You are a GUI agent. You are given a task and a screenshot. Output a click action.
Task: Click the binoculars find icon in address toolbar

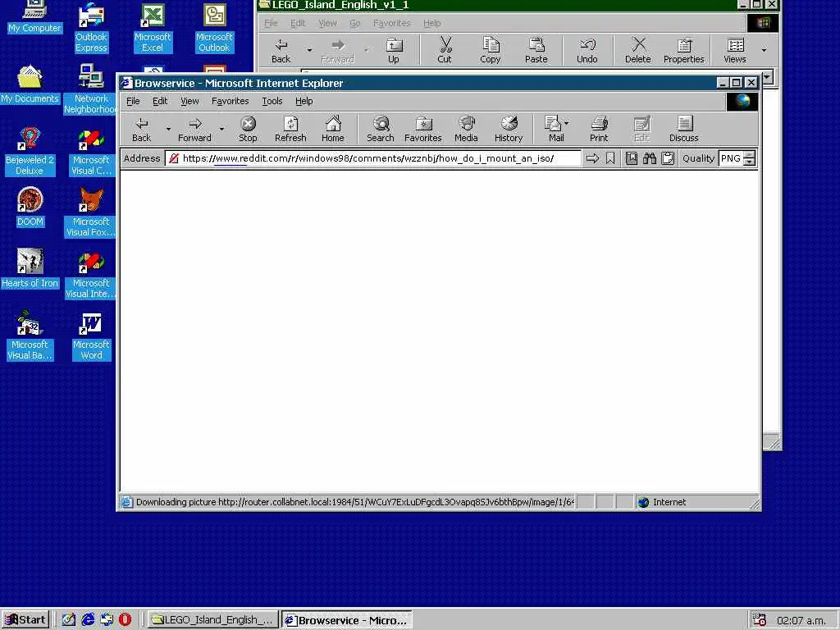point(650,158)
